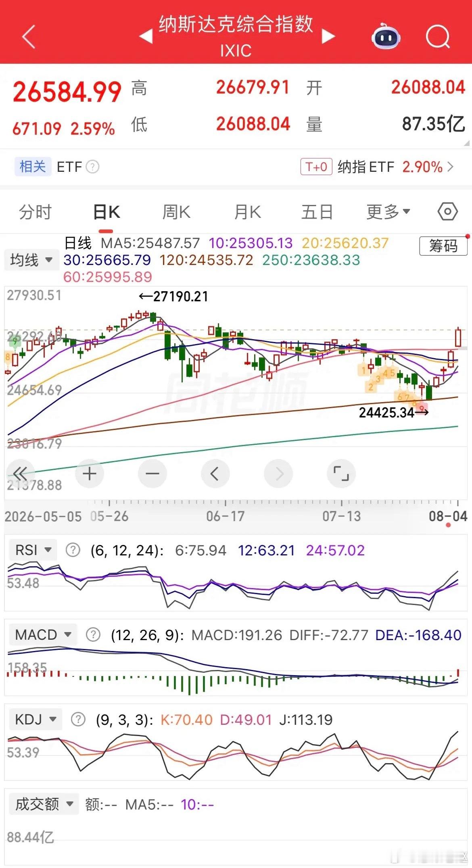Expand the MACD indicator dropdown
Screen dimensions: 472x868
[42, 634]
